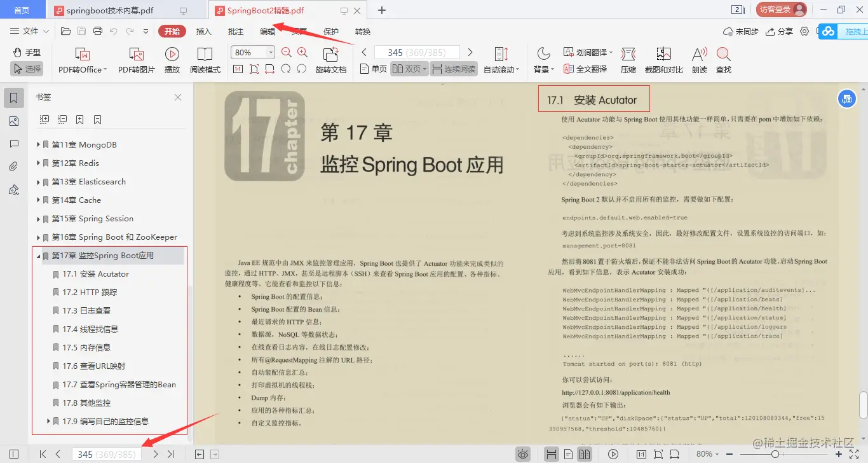868x463 pixels.
Task: Toggle 连续阅读 continuous reading
Action: coord(454,69)
